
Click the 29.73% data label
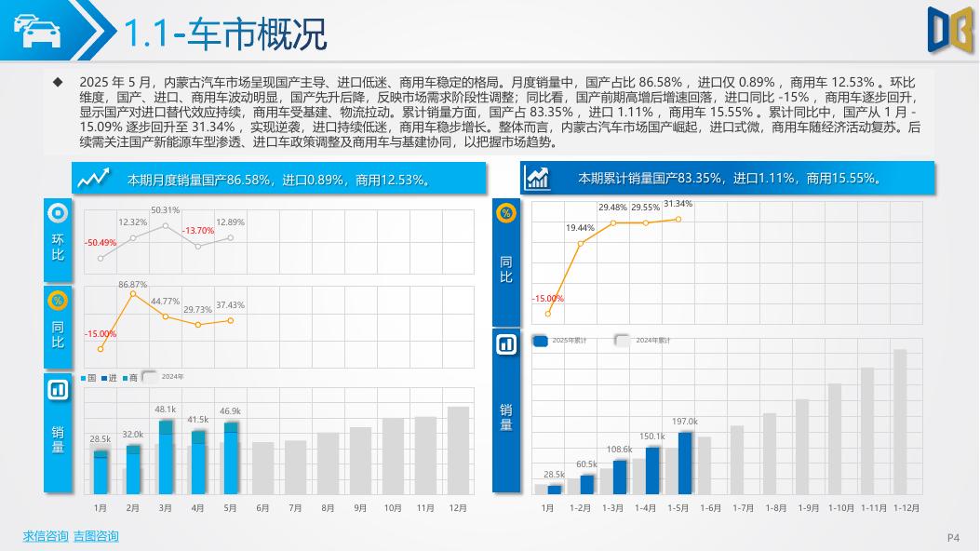click(x=197, y=309)
